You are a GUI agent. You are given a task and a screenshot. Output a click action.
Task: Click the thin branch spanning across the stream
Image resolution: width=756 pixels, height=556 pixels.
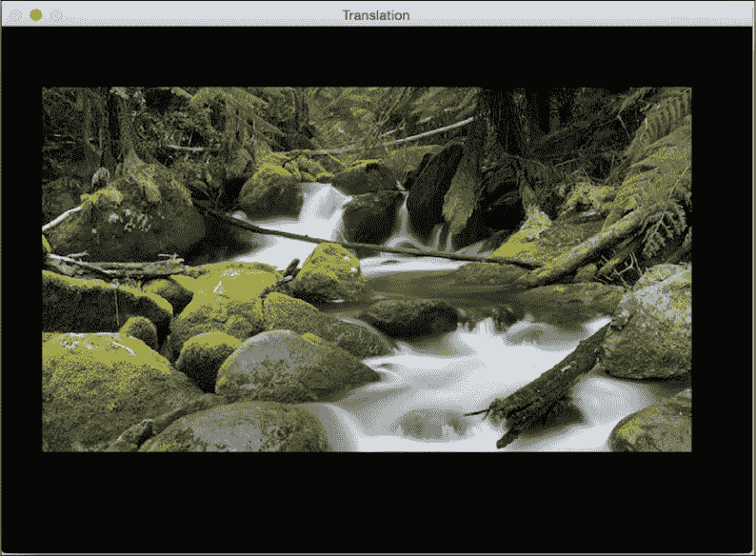pyautogui.click(x=381, y=248)
